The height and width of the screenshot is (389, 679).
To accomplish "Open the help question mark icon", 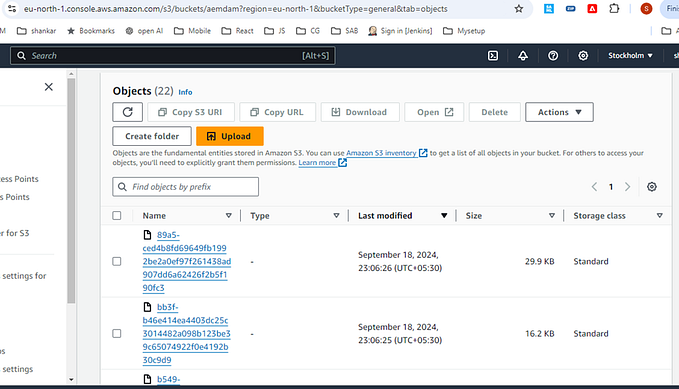I will [553, 55].
